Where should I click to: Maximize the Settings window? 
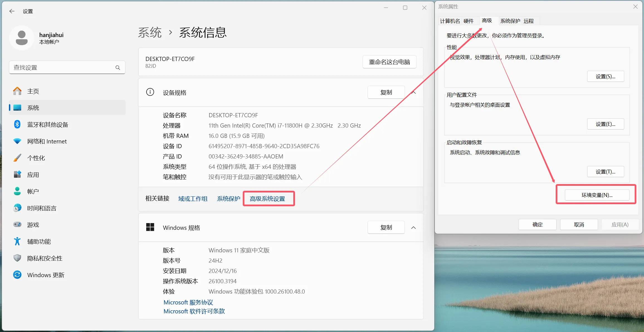point(405,8)
